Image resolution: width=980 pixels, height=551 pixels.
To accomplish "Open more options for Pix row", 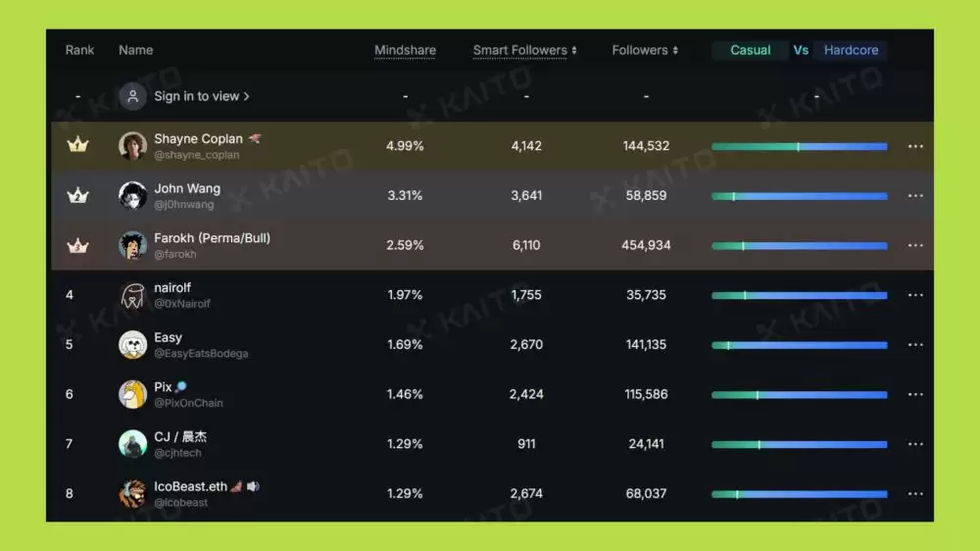I will 915,394.
